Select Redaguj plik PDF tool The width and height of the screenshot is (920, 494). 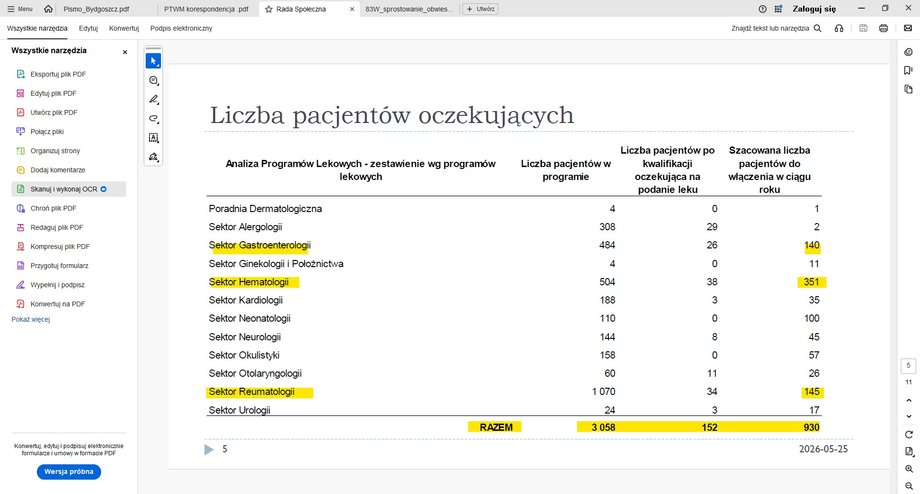click(69, 228)
